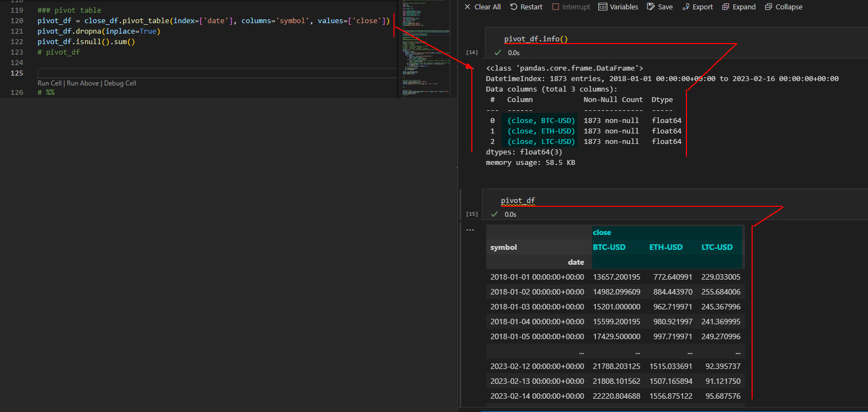
Task: Click the BTC value 13657.200195
Action: pyautogui.click(x=616, y=277)
